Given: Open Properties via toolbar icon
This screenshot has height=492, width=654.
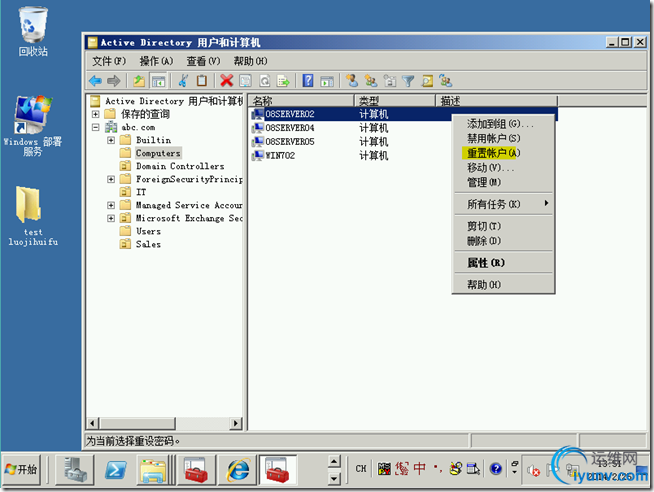Looking at the screenshot, I should (245, 80).
